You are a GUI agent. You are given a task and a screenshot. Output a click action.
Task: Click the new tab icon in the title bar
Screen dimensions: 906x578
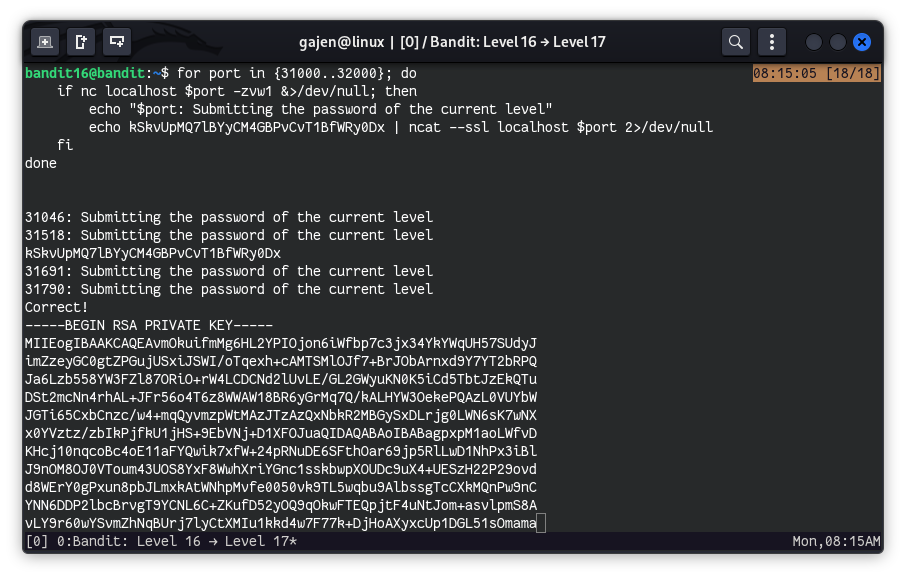tap(44, 42)
